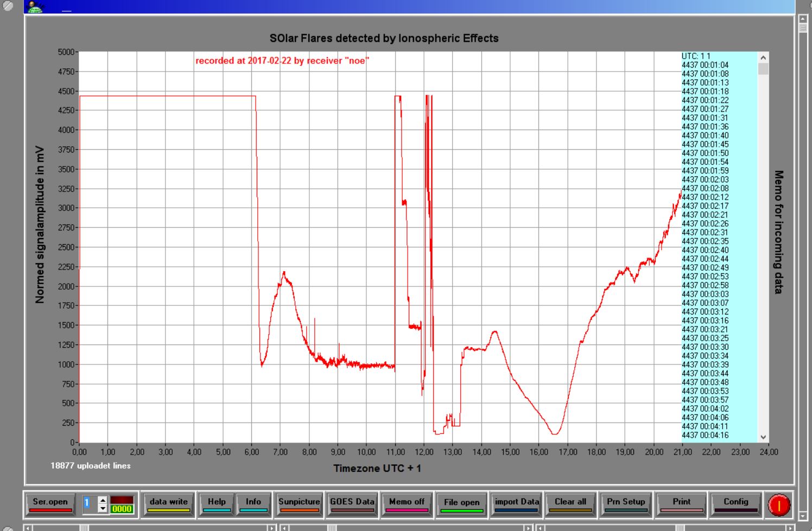Click the red recorded-at 2017-02-22 caption
This screenshot has height=531, width=812.
coord(282,61)
